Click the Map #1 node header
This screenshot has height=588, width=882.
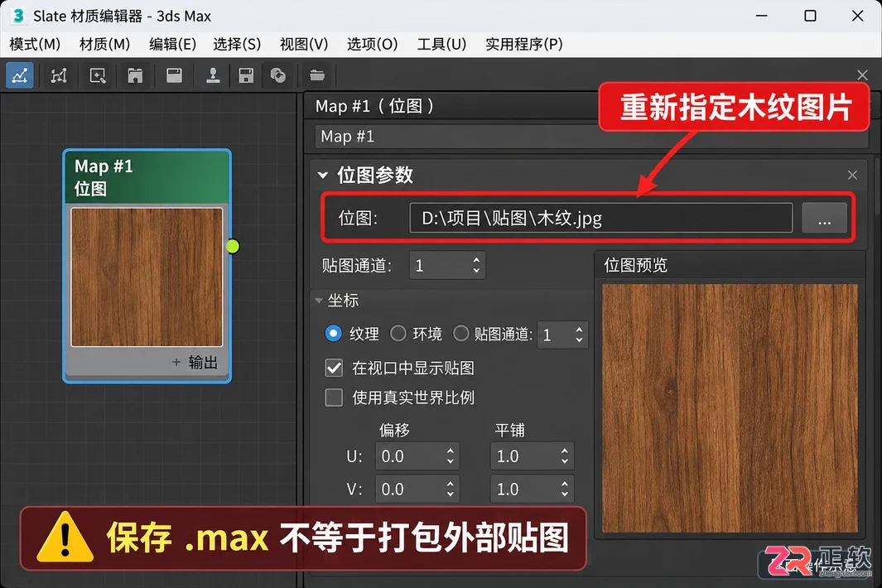(147, 176)
